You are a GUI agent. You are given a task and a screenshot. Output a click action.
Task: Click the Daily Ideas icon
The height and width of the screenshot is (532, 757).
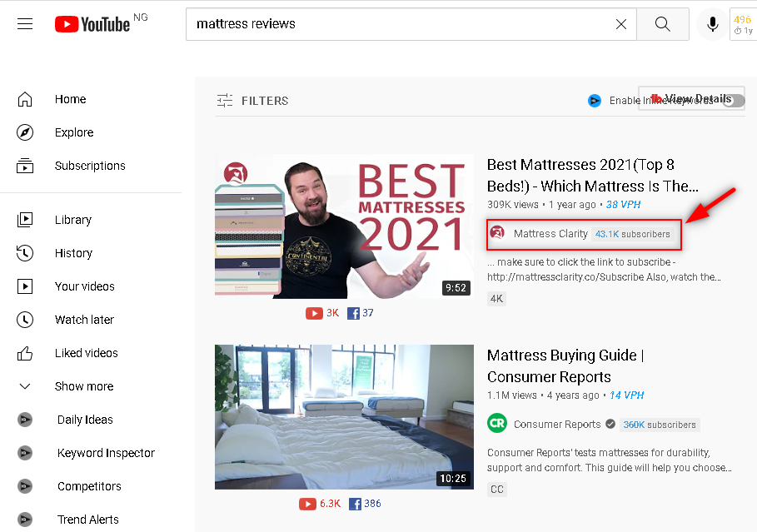25,420
